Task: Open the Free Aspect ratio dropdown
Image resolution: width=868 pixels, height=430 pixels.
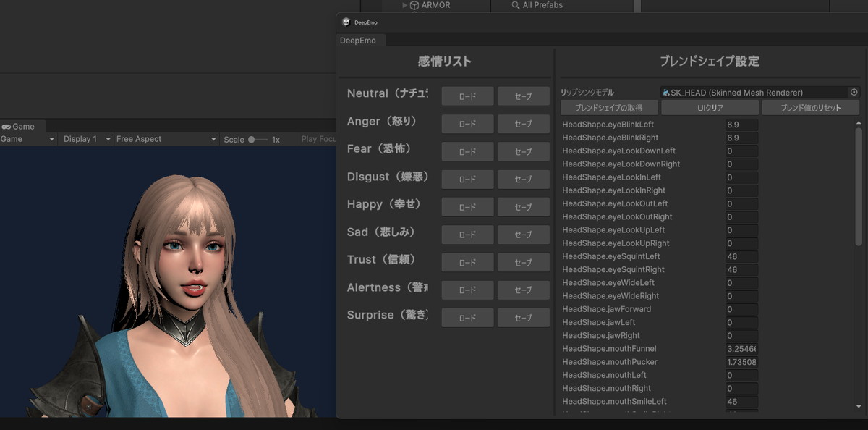Action: (x=166, y=139)
